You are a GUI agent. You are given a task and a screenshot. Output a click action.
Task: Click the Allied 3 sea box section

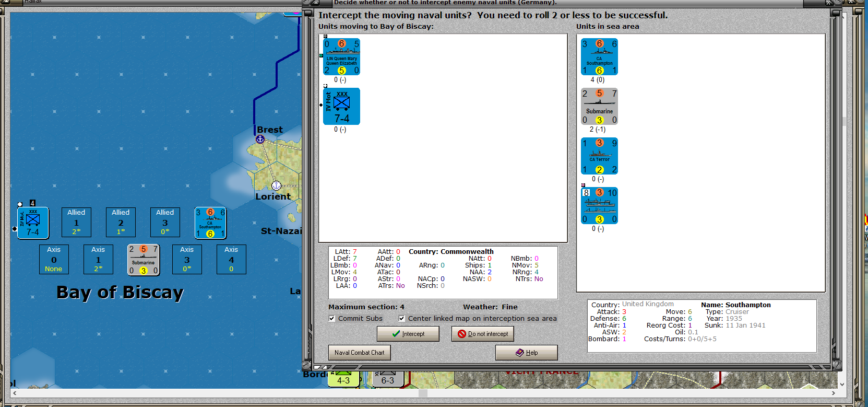[x=165, y=222]
